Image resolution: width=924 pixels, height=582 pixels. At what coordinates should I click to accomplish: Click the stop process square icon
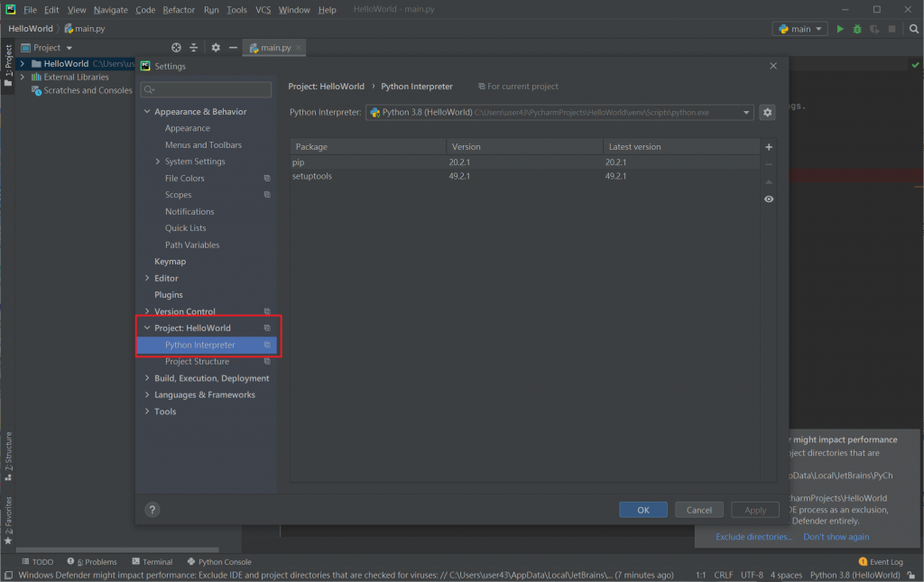click(x=892, y=28)
